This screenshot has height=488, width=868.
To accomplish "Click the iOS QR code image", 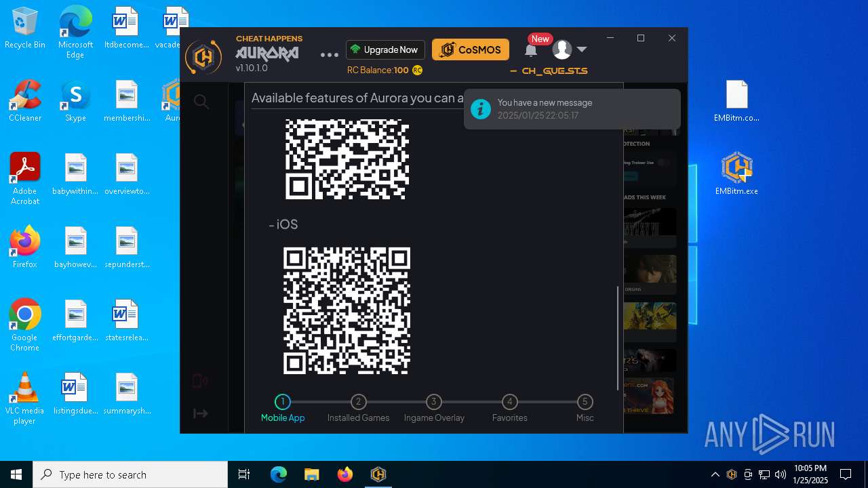I will click(x=347, y=310).
